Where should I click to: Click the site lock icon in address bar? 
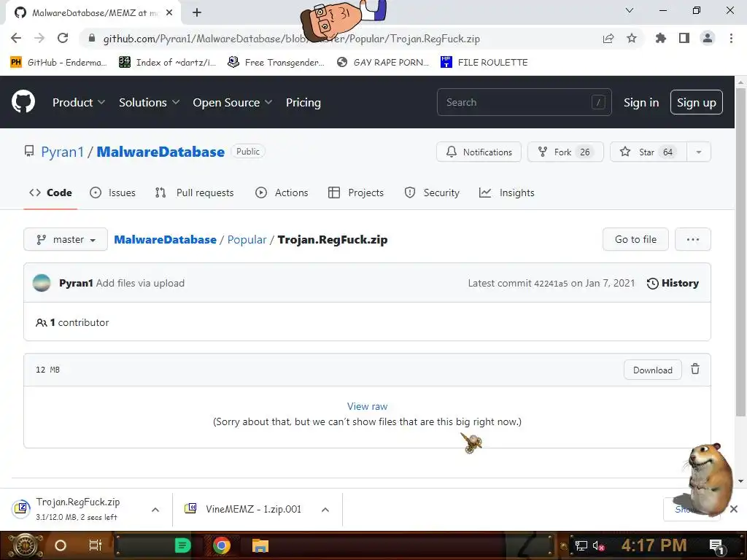[x=92, y=39]
